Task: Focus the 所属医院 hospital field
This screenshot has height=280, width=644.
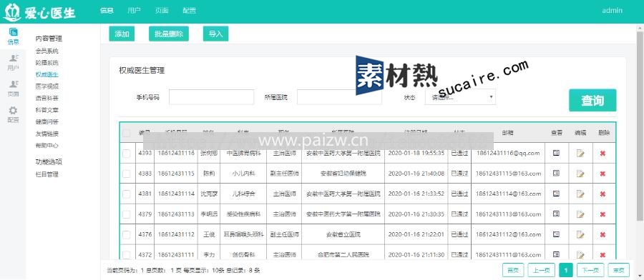Action: (x=339, y=97)
